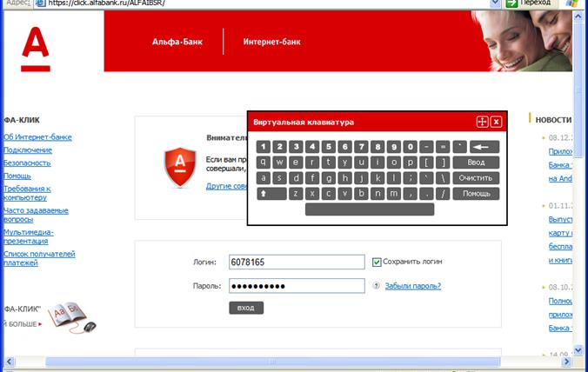588x372 pixels.
Task: Click the x key on virtual keyboard
Action: click(312, 194)
